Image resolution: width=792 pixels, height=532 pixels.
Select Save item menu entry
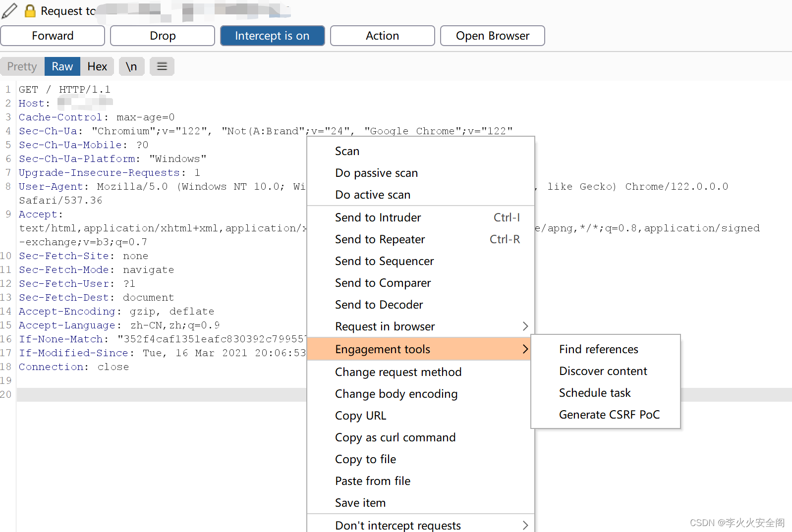(x=421, y=503)
